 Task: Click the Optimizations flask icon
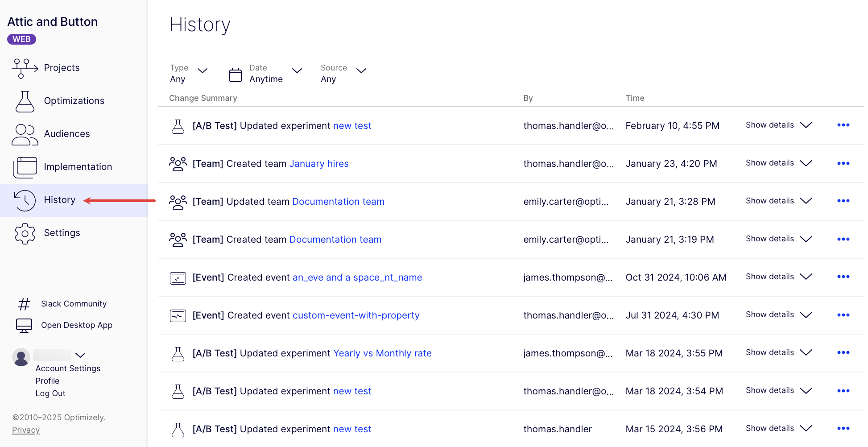coord(25,101)
